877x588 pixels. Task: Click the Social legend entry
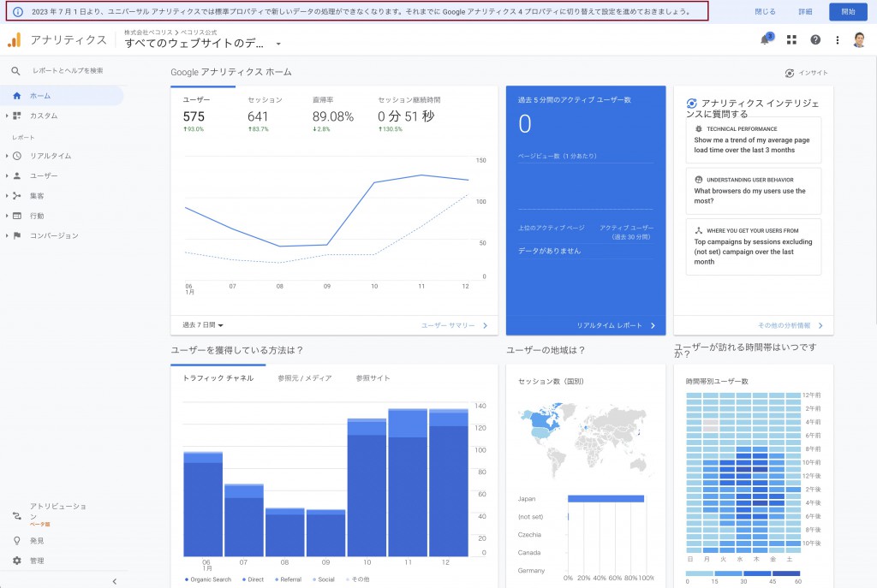324,579
